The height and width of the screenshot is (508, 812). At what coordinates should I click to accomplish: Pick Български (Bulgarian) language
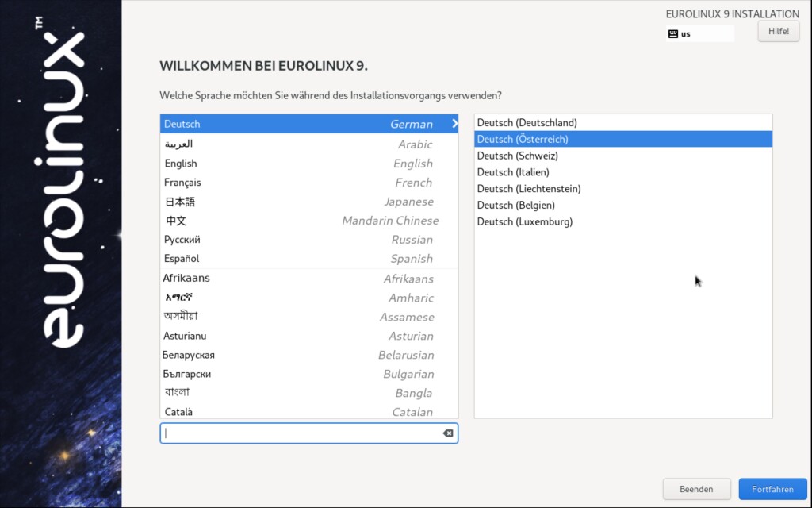[309, 374]
